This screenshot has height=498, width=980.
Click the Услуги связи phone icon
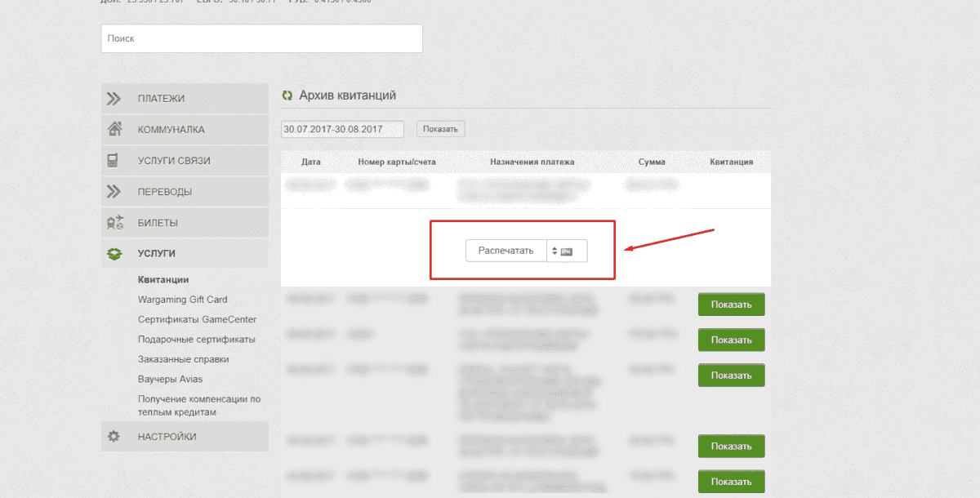114,161
